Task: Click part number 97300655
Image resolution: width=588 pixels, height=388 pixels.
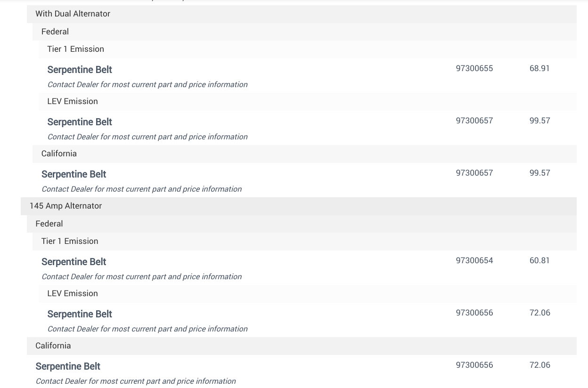Action: click(x=474, y=68)
